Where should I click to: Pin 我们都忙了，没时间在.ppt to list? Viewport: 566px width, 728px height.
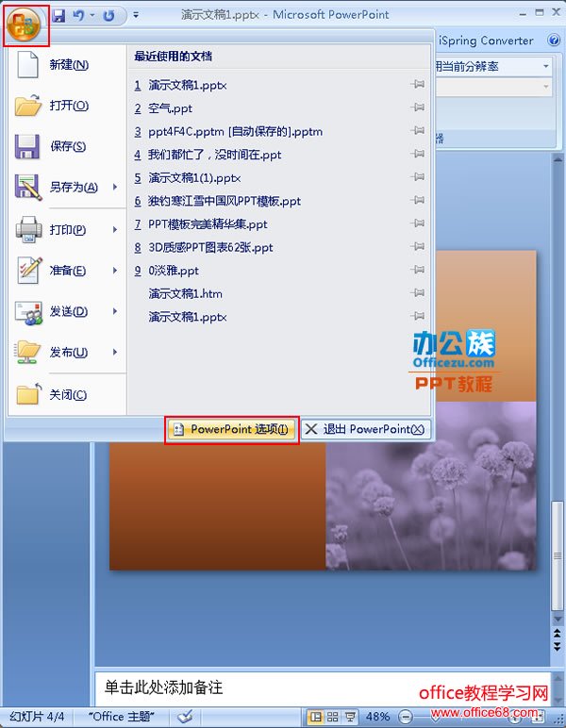[417, 154]
